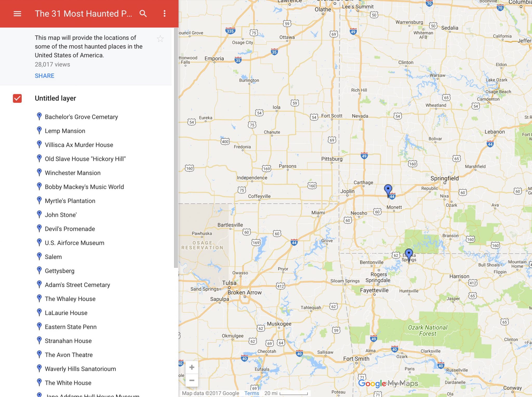This screenshot has height=397, width=532.
Task: Click the zoom out (-) button on map
Action: click(192, 379)
